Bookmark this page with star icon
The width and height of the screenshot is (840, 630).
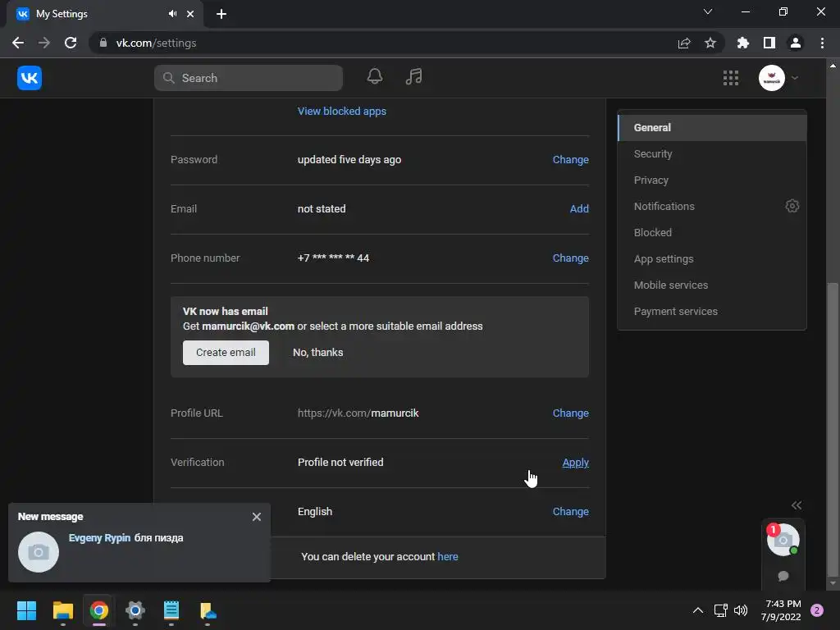(710, 43)
